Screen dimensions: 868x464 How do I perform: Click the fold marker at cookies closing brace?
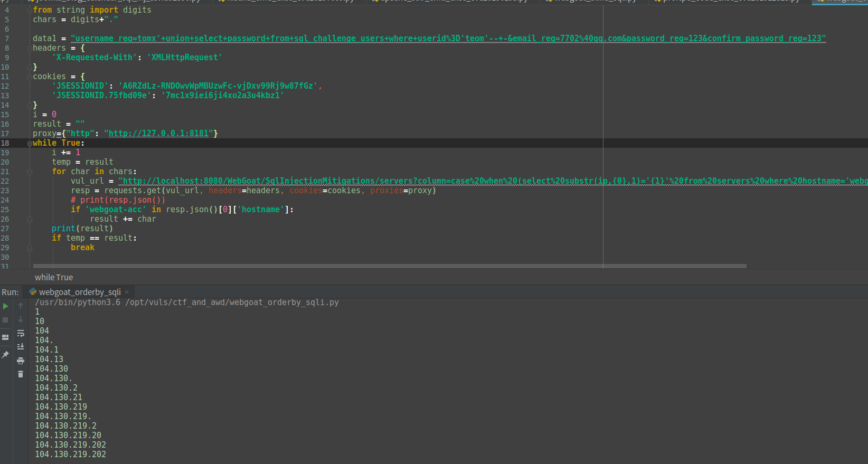click(30, 105)
